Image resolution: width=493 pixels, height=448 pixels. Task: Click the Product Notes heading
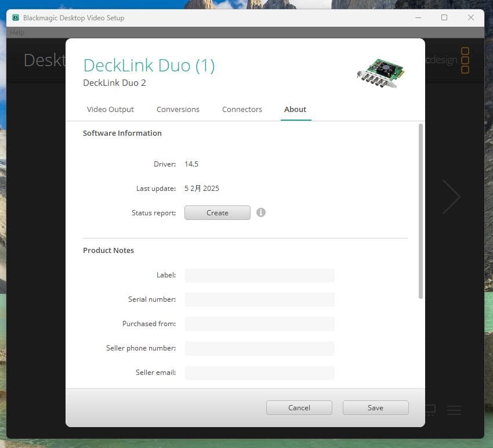click(x=108, y=251)
